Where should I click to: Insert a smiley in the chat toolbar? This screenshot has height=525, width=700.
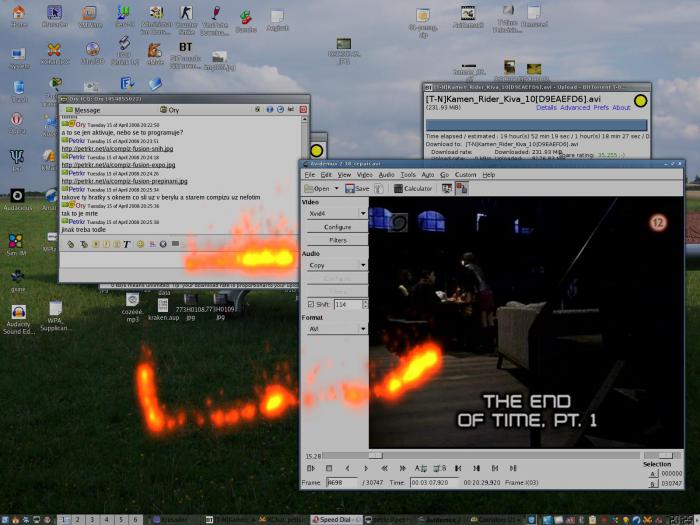pos(140,244)
